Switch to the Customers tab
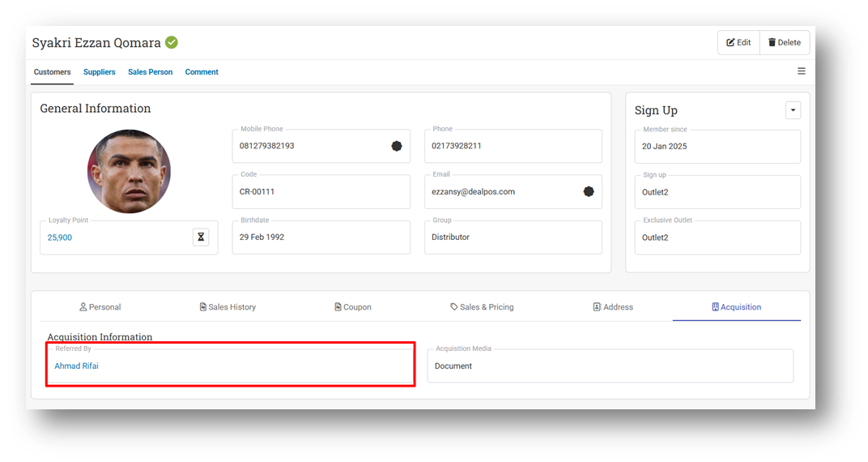Image resolution: width=868 pixels, height=462 pixels. click(x=52, y=72)
